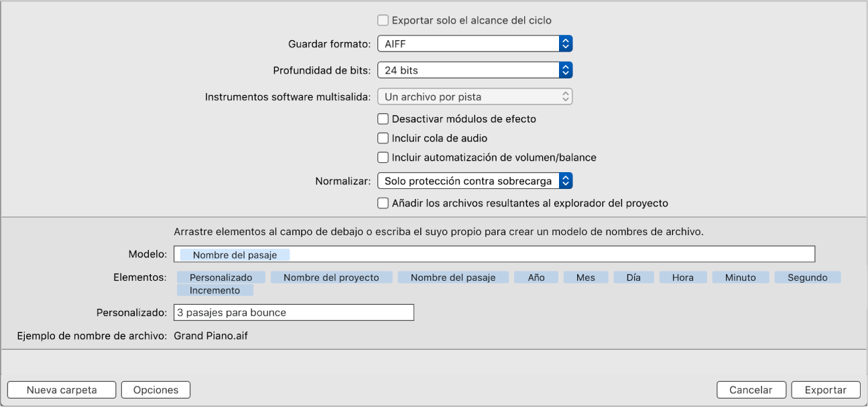This screenshot has height=408, width=868.
Task: Click the "Nombre del pasaje" element
Action: click(453, 277)
